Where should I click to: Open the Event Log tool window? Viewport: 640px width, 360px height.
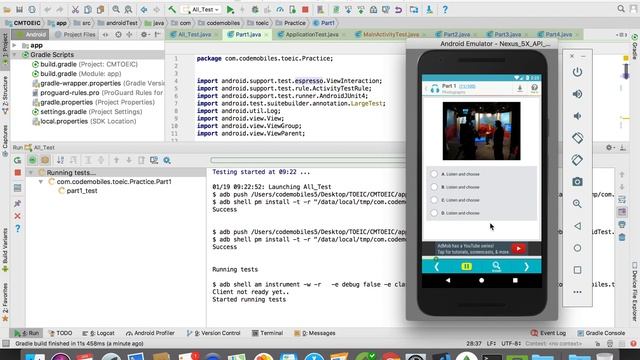549,333
